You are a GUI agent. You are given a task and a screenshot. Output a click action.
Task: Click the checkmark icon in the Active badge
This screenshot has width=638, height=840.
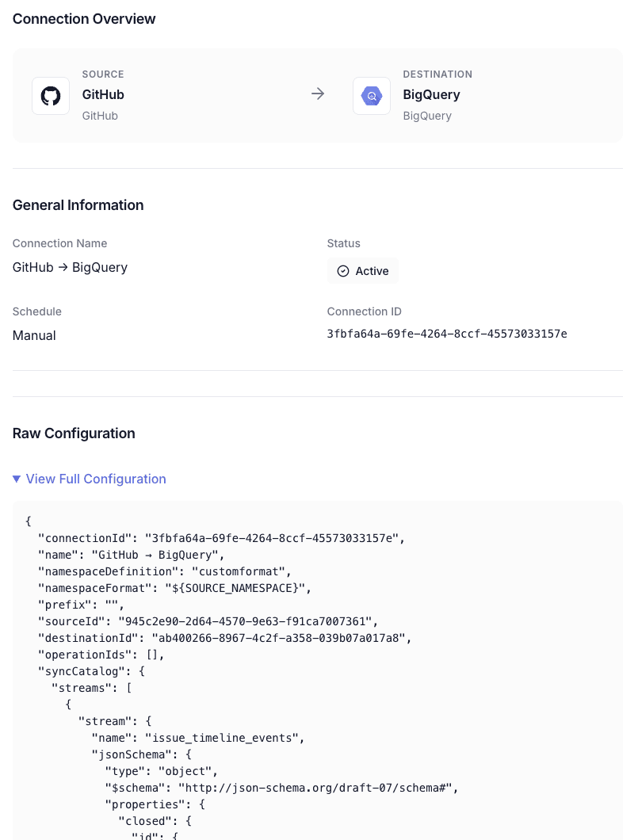tap(343, 271)
